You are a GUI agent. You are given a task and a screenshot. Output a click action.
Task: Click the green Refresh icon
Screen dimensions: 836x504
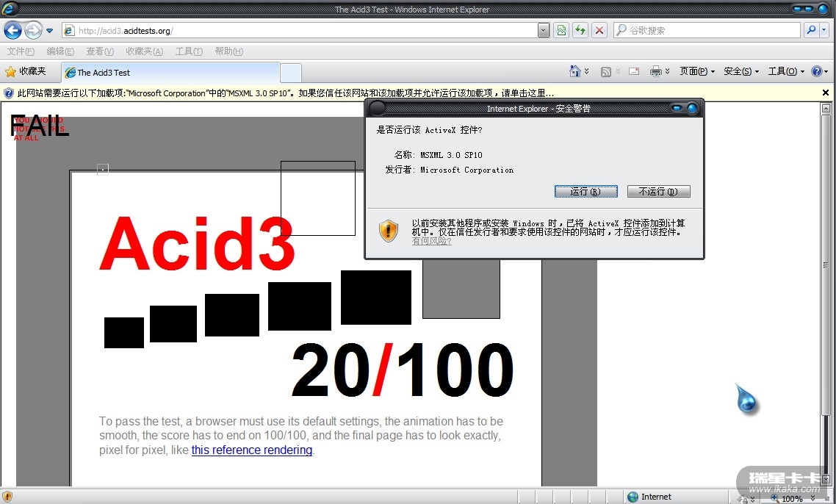[x=580, y=30]
